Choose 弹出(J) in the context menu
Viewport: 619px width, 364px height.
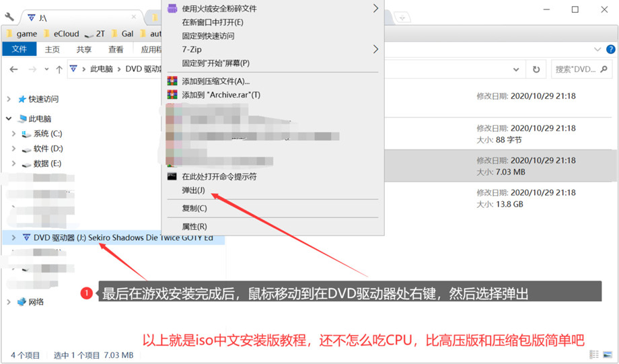tap(193, 190)
